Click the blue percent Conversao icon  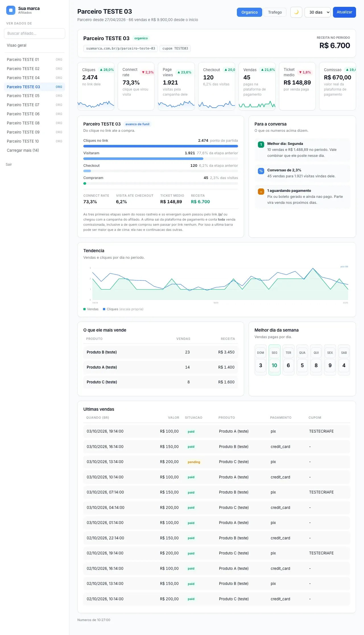tap(261, 171)
